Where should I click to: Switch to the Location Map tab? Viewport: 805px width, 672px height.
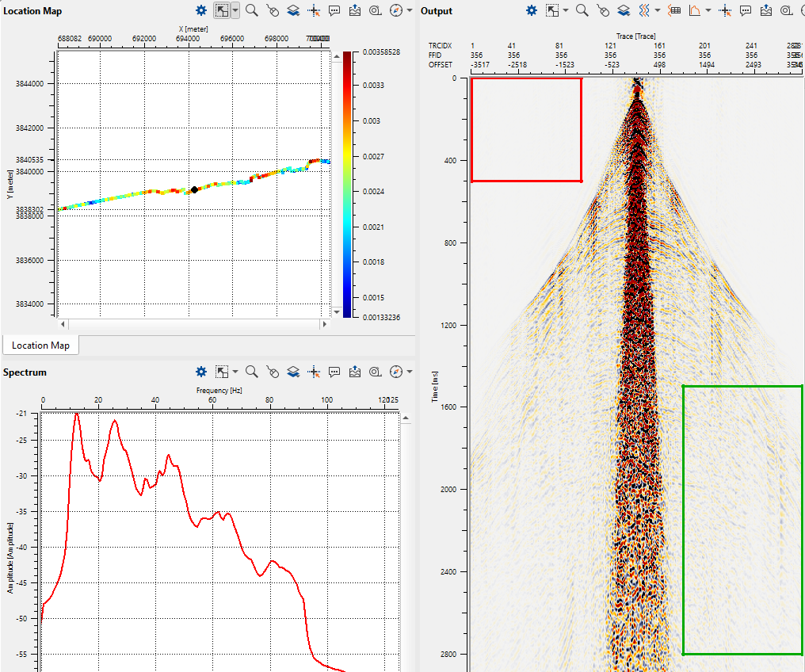coord(40,346)
